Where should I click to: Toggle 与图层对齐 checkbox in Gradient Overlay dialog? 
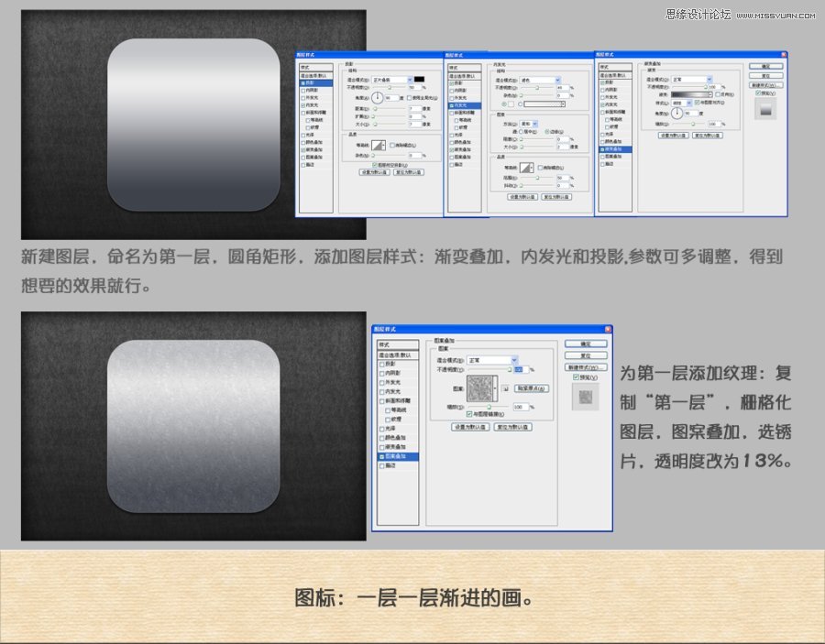point(698,103)
